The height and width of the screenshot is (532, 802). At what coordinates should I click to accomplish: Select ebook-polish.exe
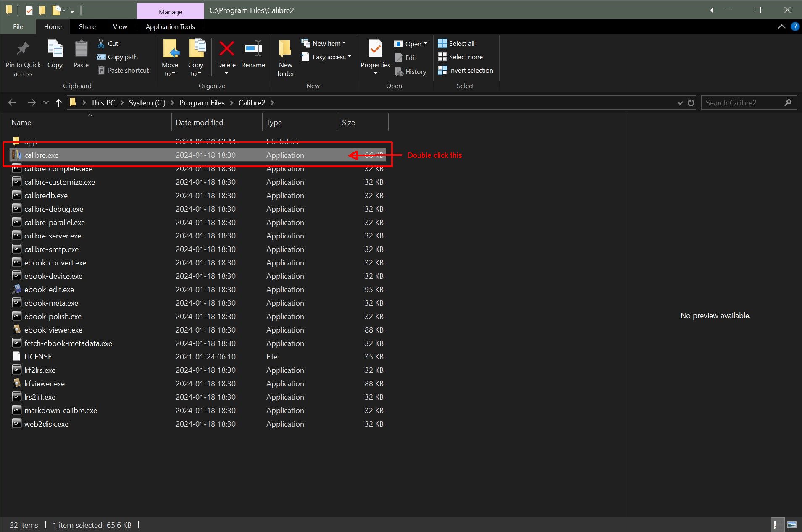point(197,316)
